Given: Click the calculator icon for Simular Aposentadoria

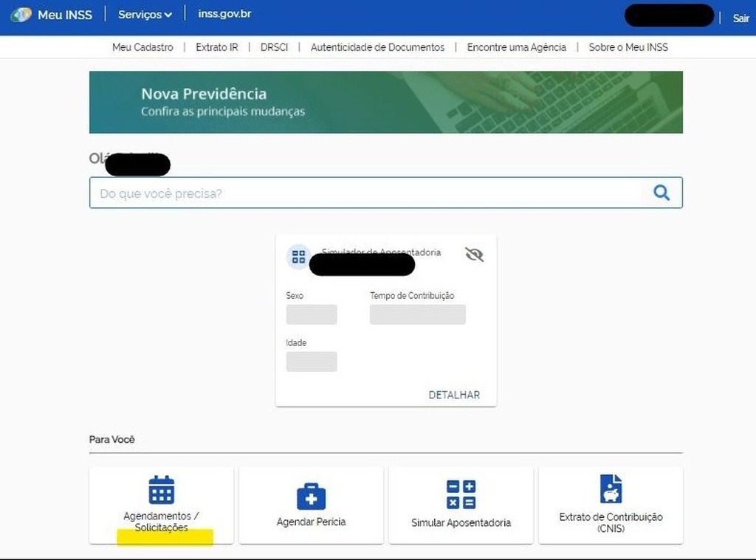Looking at the screenshot, I should (x=461, y=494).
